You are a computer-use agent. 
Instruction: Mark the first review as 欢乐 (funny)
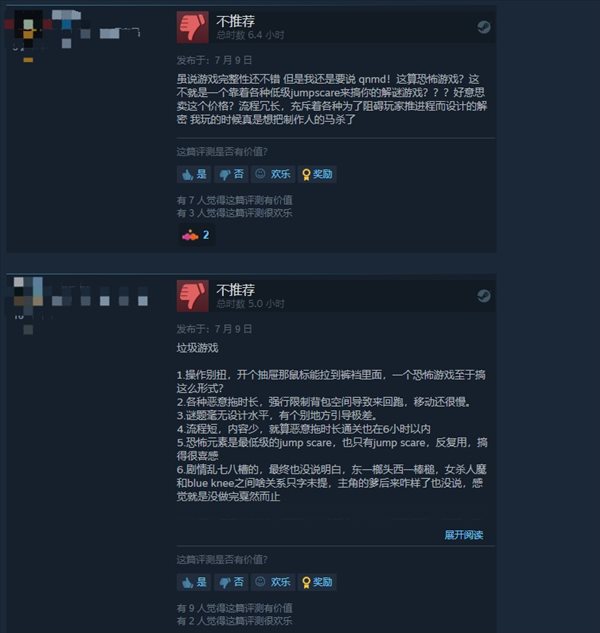point(273,174)
